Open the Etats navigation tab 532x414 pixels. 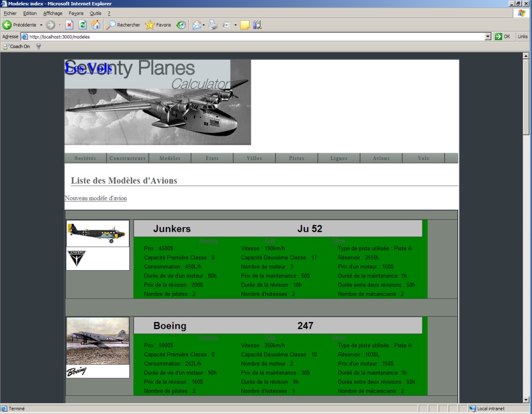(212, 158)
